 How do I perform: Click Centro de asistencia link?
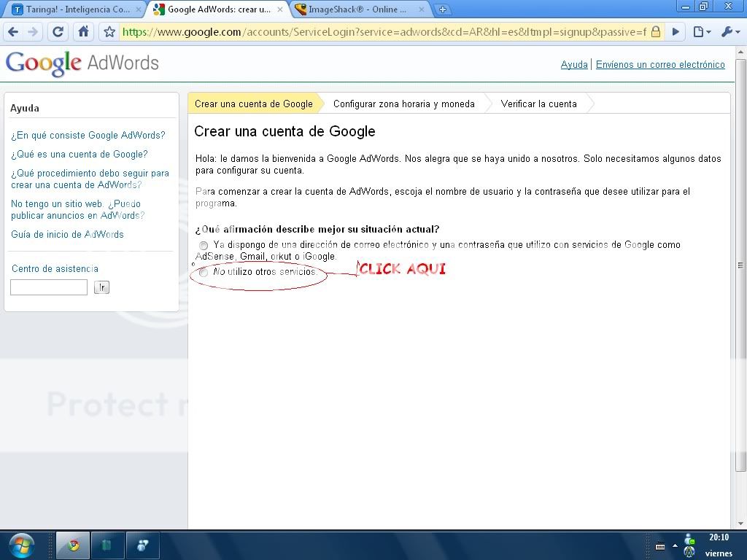coord(55,268)
